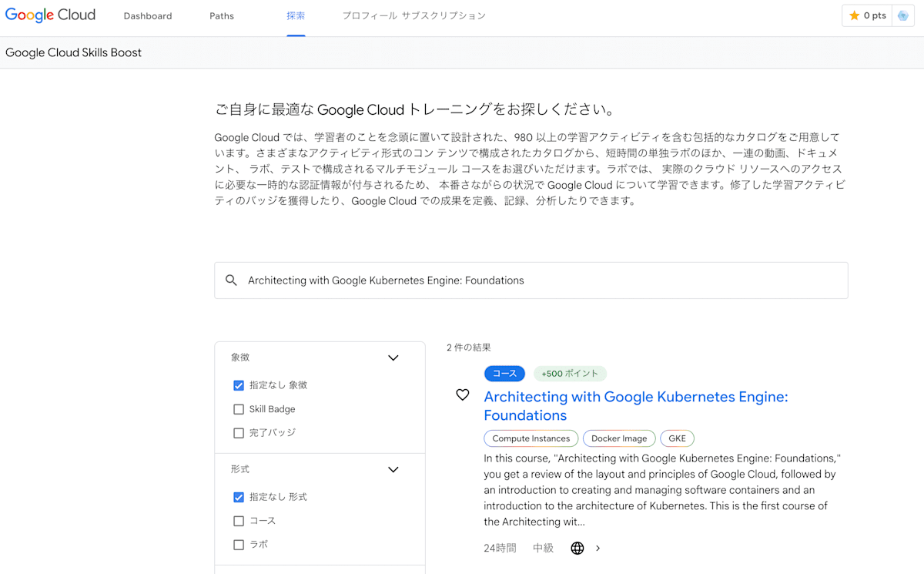Click the 2 件の結果 text
This screenshot has height=574, width=924.
click(x=469, y=347)
